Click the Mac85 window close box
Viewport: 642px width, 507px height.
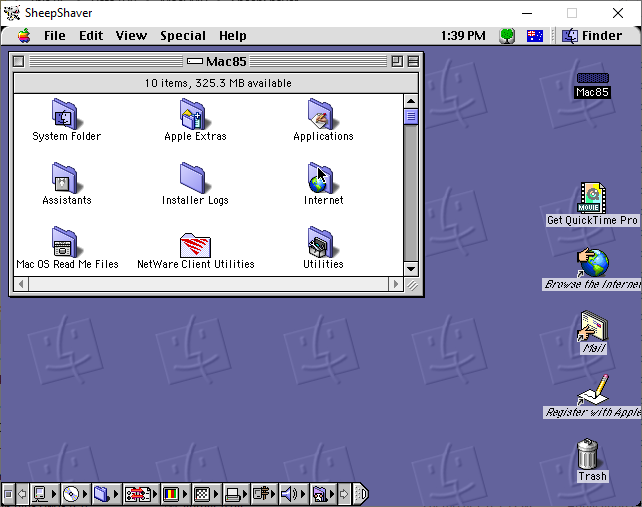[18, 61]
